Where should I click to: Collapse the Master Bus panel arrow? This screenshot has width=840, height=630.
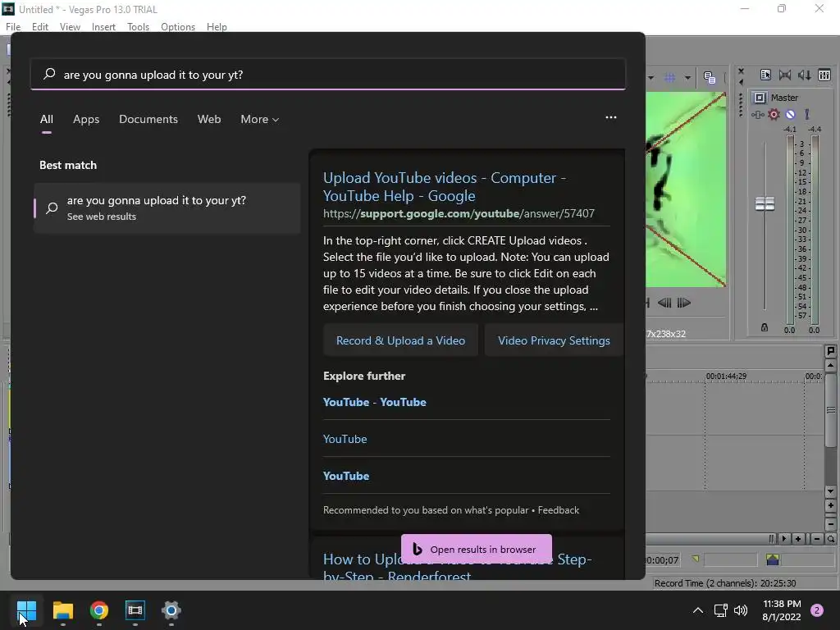click(741, 82)
